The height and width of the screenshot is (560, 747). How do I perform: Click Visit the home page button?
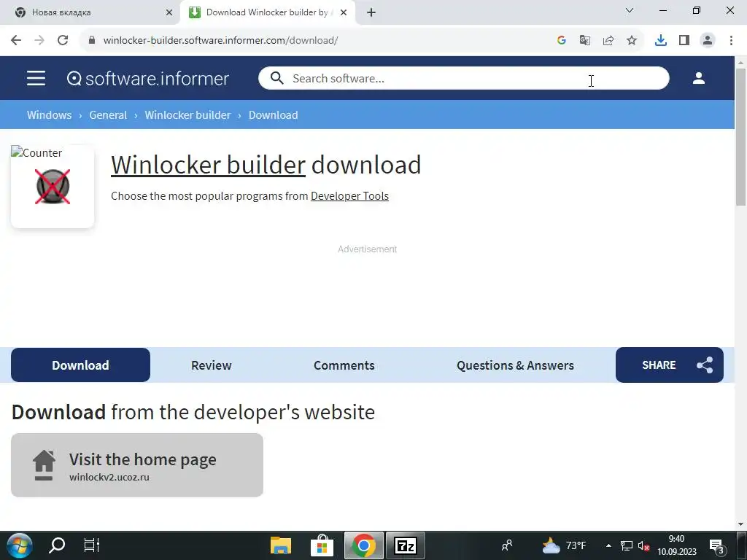click(x=137, y=465)
